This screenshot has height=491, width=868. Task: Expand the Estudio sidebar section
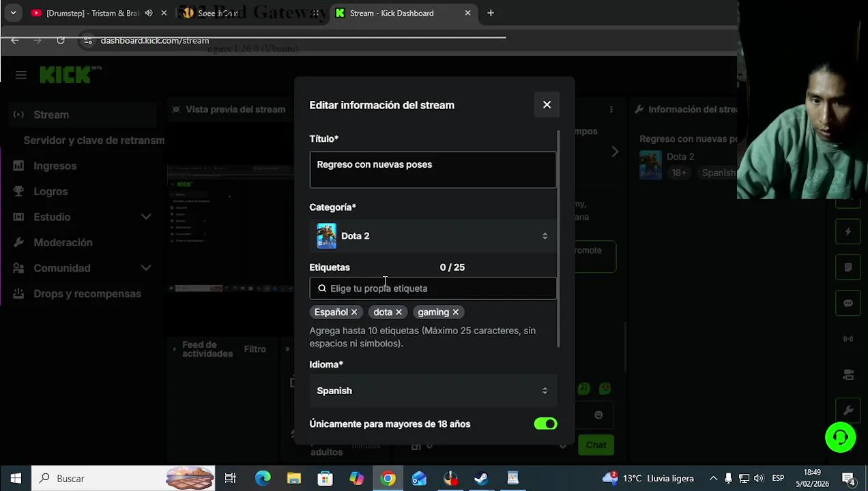click(x=146, y=217)
